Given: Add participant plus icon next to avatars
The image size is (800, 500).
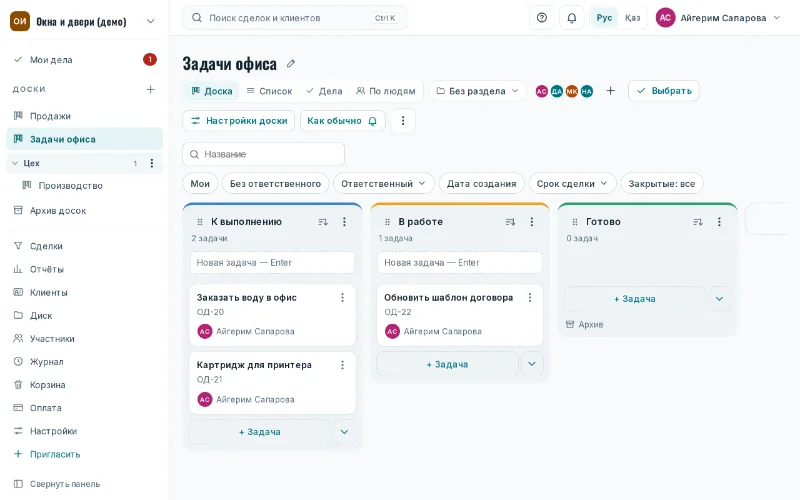Looking at the screenshot, I should click(x=610, y=91).
